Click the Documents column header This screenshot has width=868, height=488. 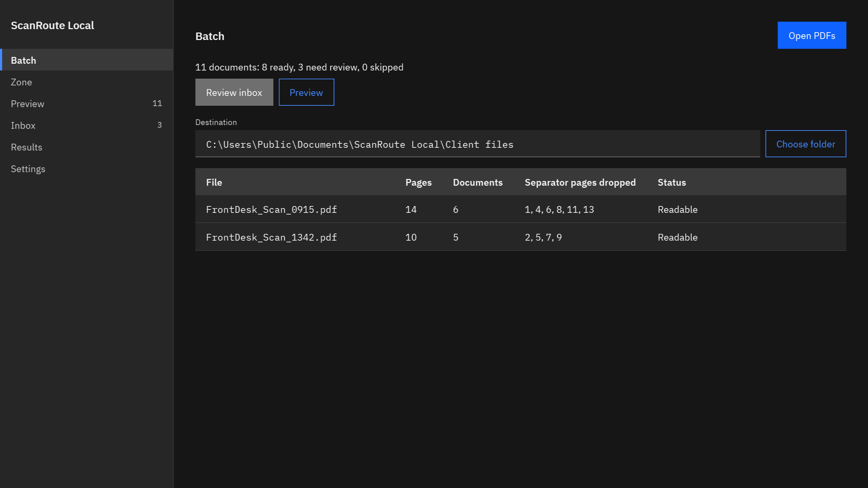[x=478, y=182]
